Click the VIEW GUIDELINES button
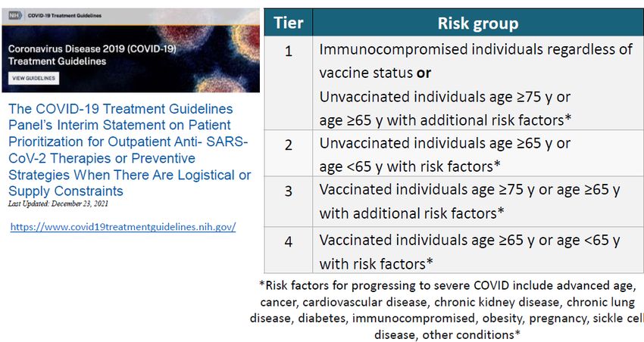The height and width of the screenshot is (342, 644). point(33,79)
